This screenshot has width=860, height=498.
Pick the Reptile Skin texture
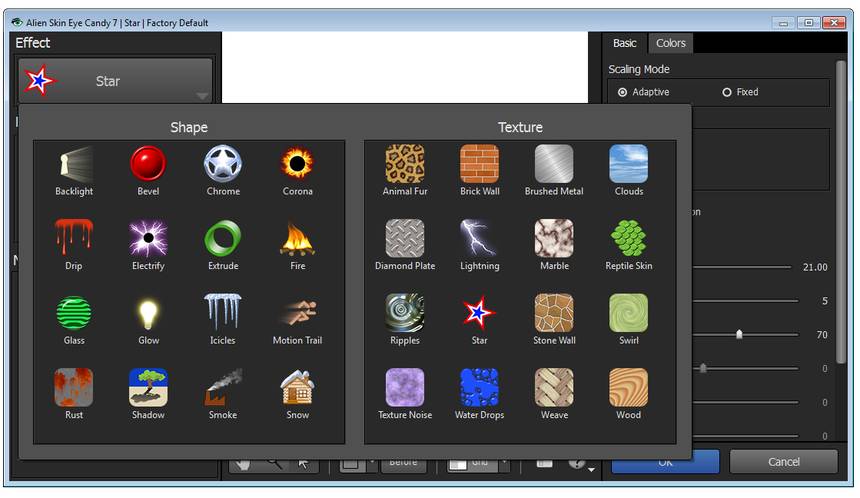pos(629,245)
